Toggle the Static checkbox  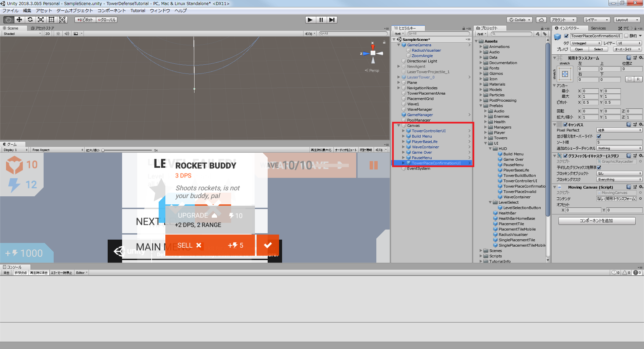click(x=626, y=36)
